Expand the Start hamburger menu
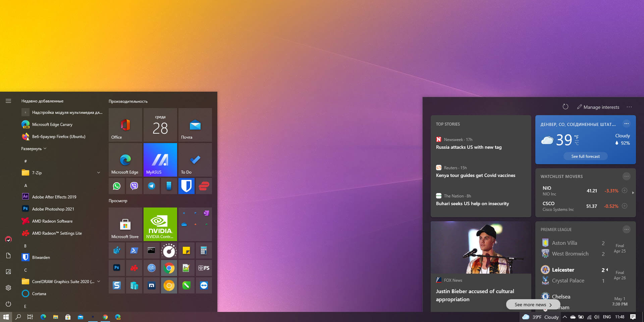Image resolution: width=644 pixels, height=322 pixels. (8, 101)
